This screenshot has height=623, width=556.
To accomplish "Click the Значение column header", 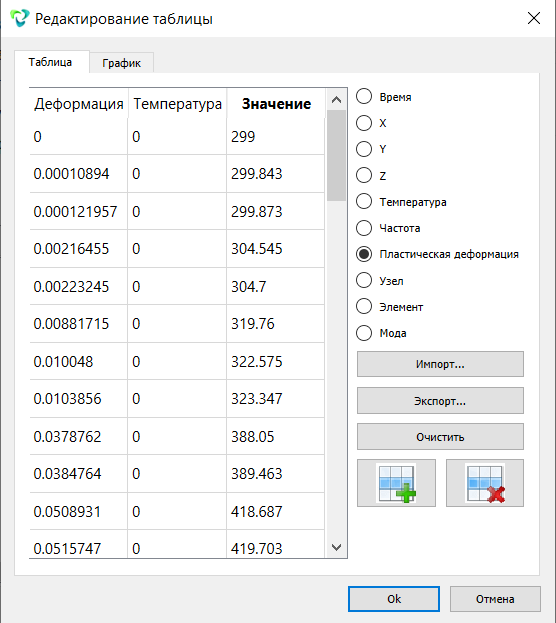I will coord(276,104).
